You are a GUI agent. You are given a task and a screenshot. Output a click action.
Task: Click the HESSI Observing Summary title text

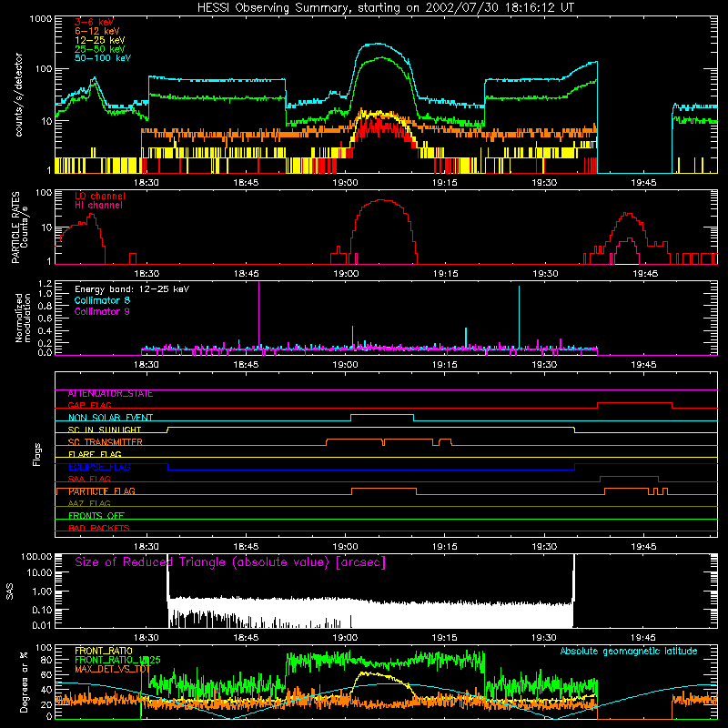(386, 8)
